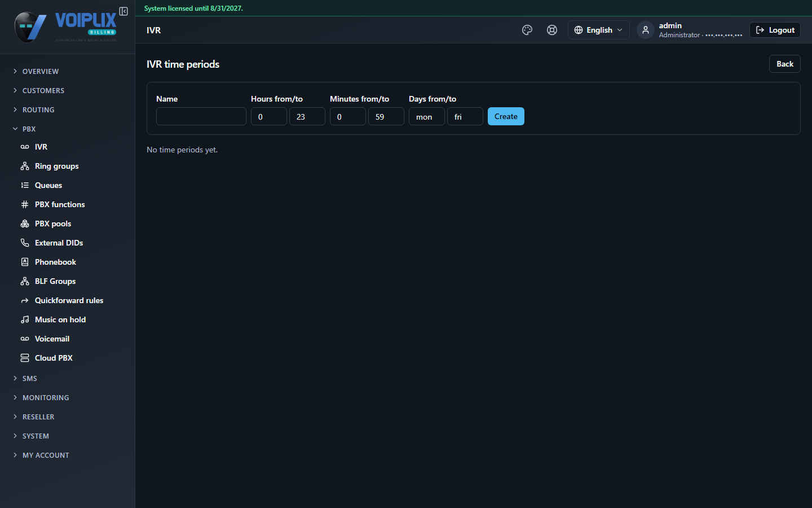812x508 pixels.
Task: Focus the Name input field
Action: click(201, 116)
